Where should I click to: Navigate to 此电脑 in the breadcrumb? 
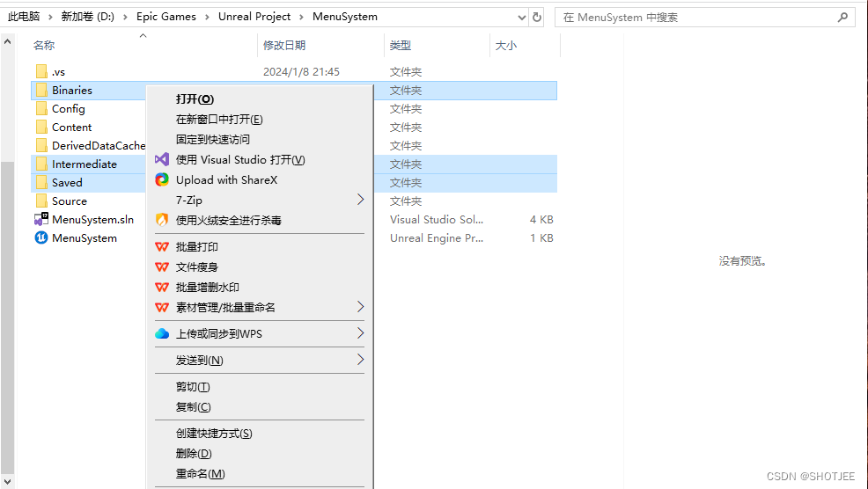24,17
